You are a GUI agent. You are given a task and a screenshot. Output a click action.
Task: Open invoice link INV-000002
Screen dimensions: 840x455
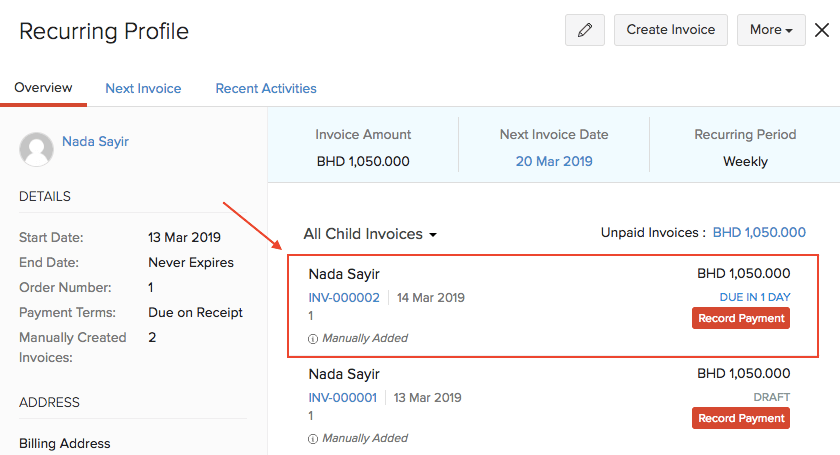point(344,298)
